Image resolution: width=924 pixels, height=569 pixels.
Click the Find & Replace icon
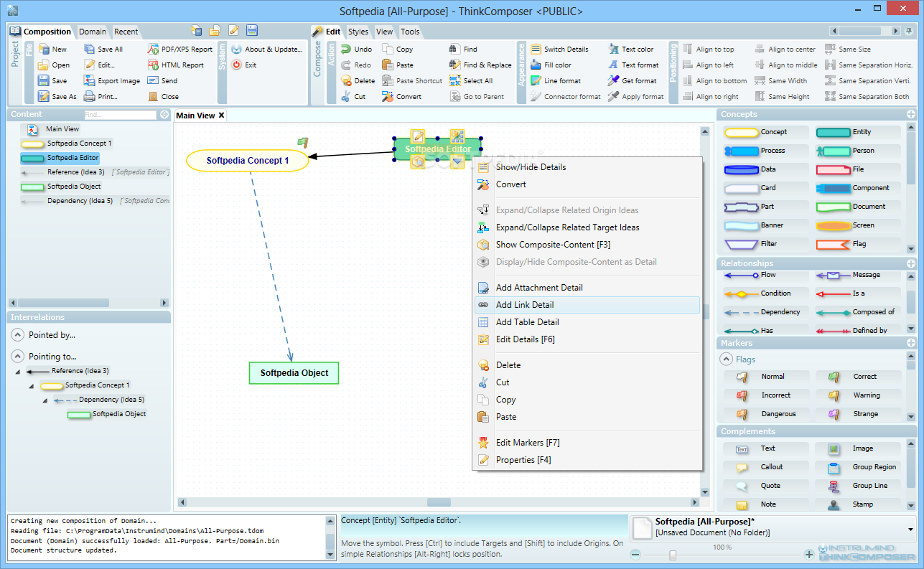pyautogui.click(x=454, y=65)
